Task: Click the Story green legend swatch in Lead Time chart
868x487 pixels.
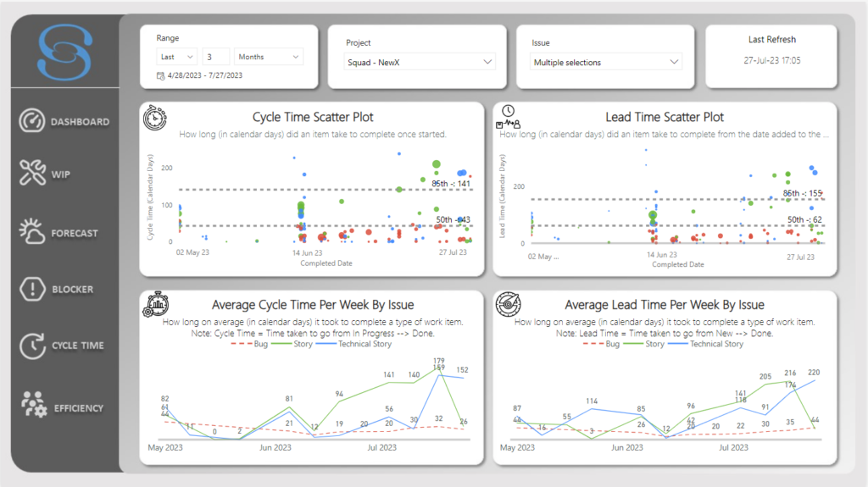Action: pyautogui.click(x=633, y=344)
